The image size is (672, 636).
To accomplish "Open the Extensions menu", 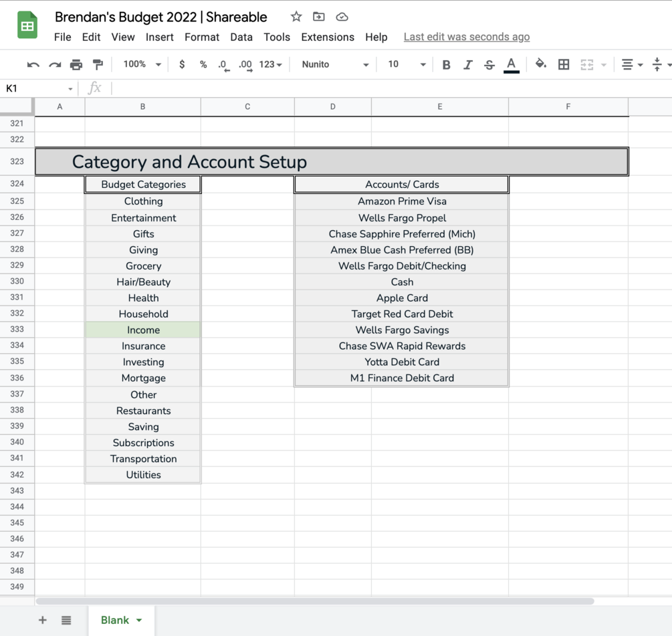I will click(328, 37).
